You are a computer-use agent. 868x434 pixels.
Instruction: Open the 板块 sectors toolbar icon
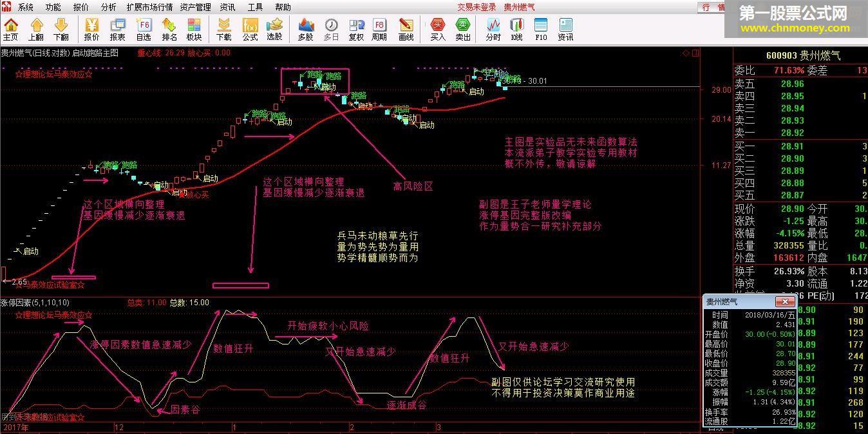tap(194, 30)
